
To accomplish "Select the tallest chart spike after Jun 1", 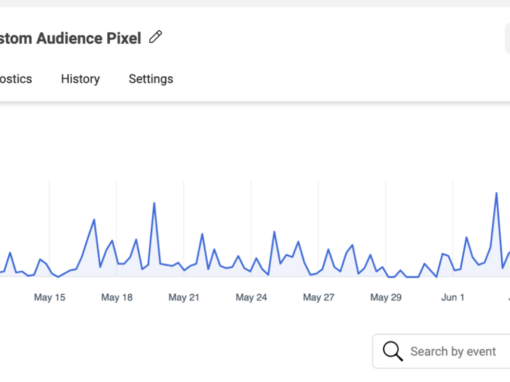I will click(x=496, y=193).
